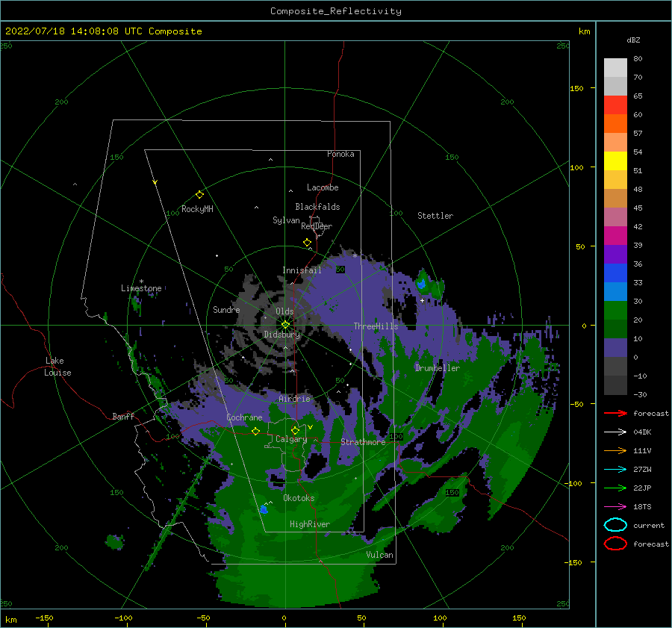Click the yellow diamond marker below Cochrane
The image size is (672, 628).
coord(256,432)
